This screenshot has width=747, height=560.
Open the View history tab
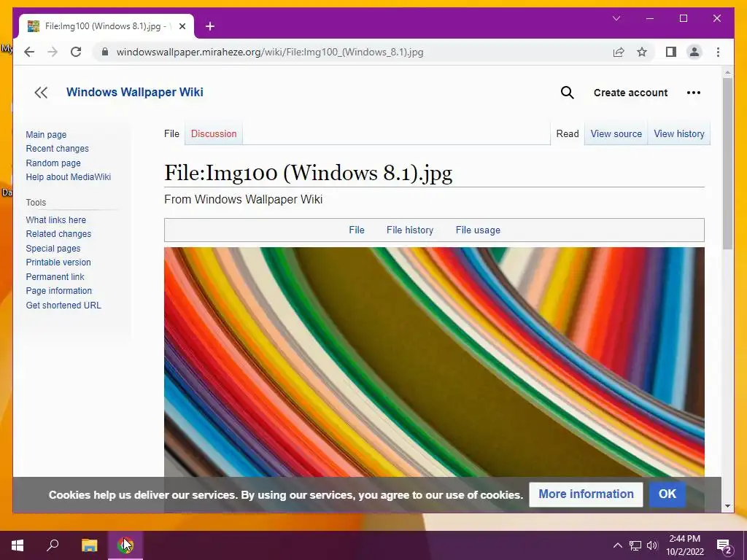coord(679,134)
